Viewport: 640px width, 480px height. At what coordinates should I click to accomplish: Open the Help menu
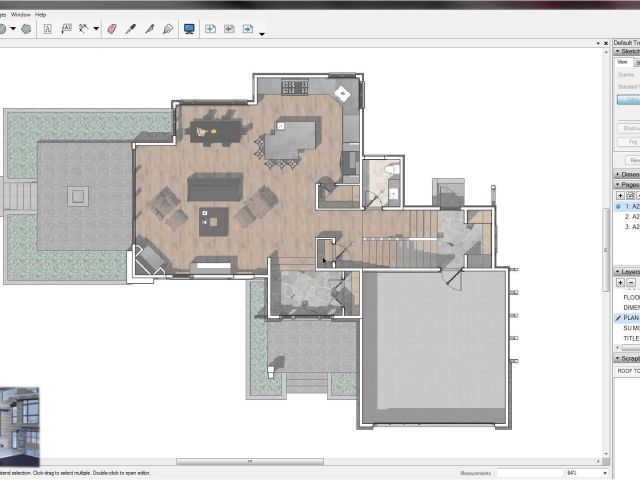tap(40, 15)
